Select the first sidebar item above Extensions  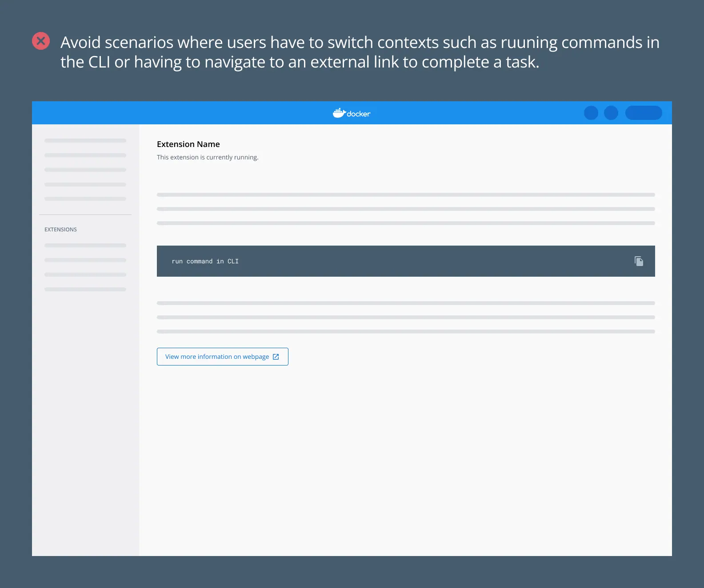(x=85, y=141)
